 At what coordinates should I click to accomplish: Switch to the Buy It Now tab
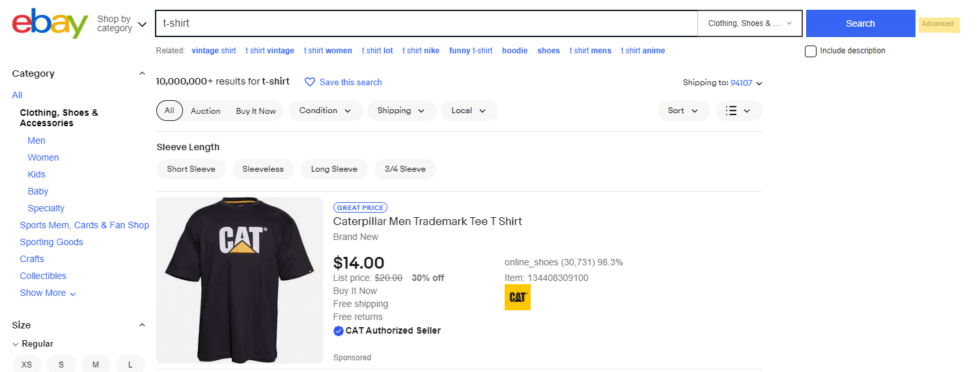pos(256,111)
